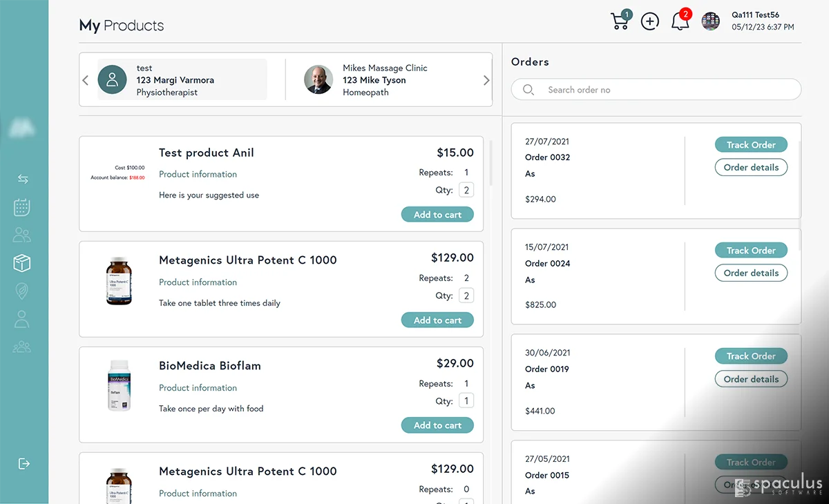
Task: Add BioMedica Bioflam to cart
Action: click(x=437, y=425)
